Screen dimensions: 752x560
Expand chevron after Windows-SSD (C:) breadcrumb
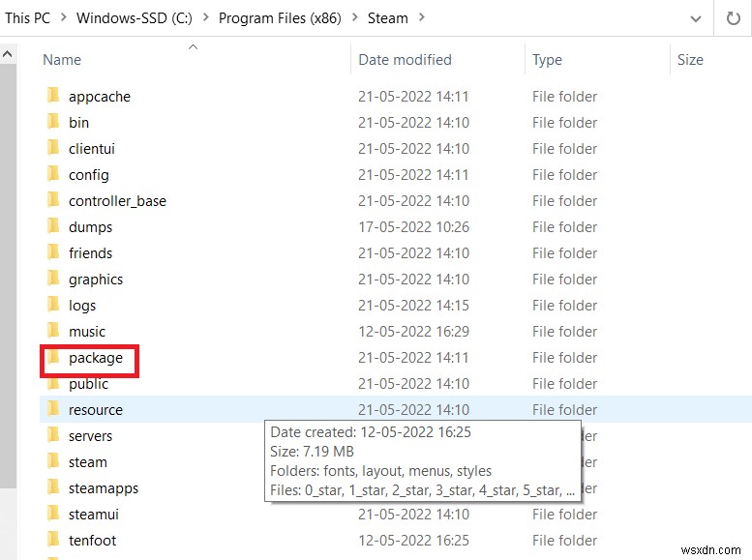point(206,17)
